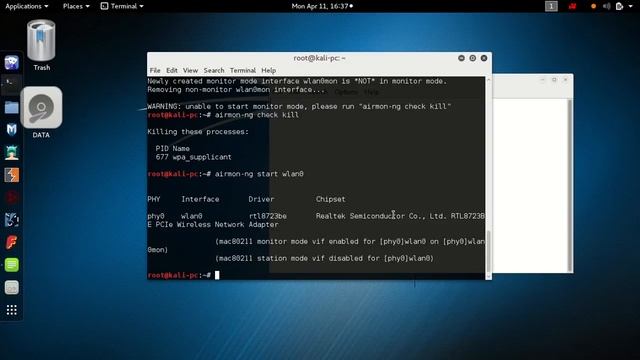640x360 pixels.
Task: Expand the Terminal app menu in top bar
Action: [x=122, y=6]
